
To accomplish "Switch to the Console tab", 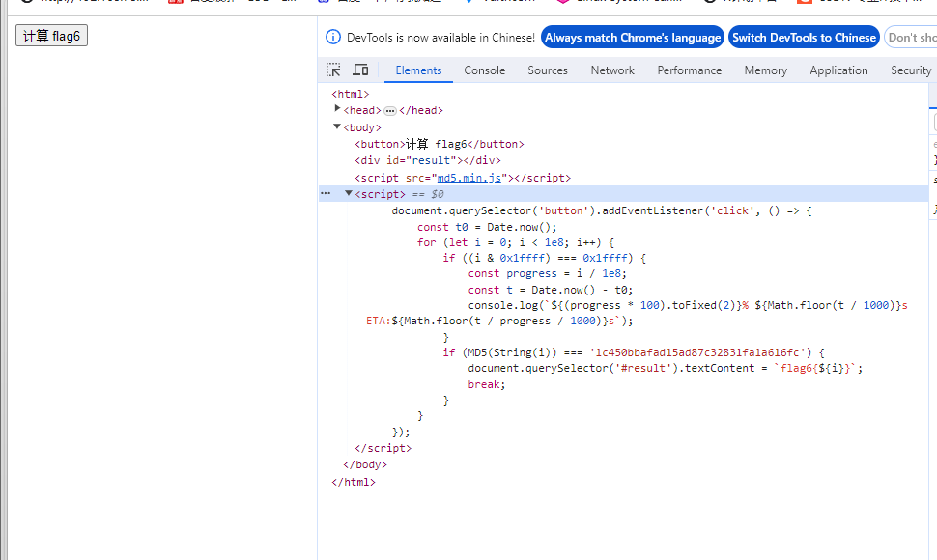I will pyautogui.click(x=485, y=70).
